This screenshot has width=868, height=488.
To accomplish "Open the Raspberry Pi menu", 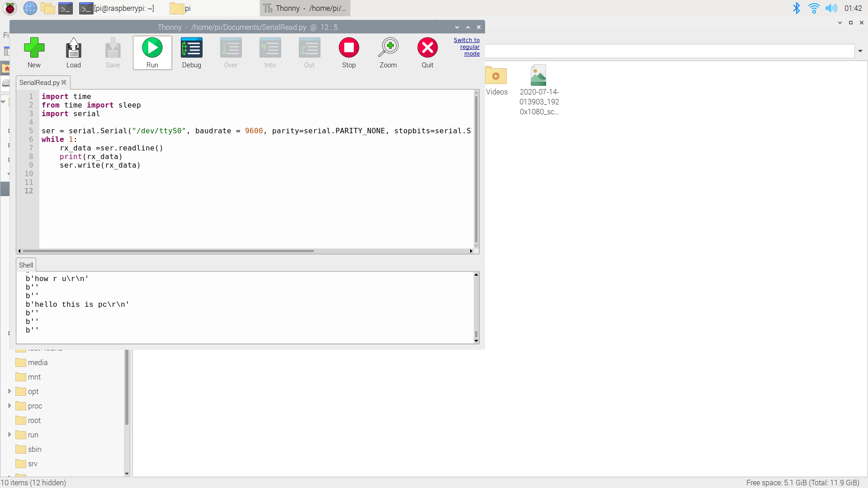I will click(x=10, y=8).
